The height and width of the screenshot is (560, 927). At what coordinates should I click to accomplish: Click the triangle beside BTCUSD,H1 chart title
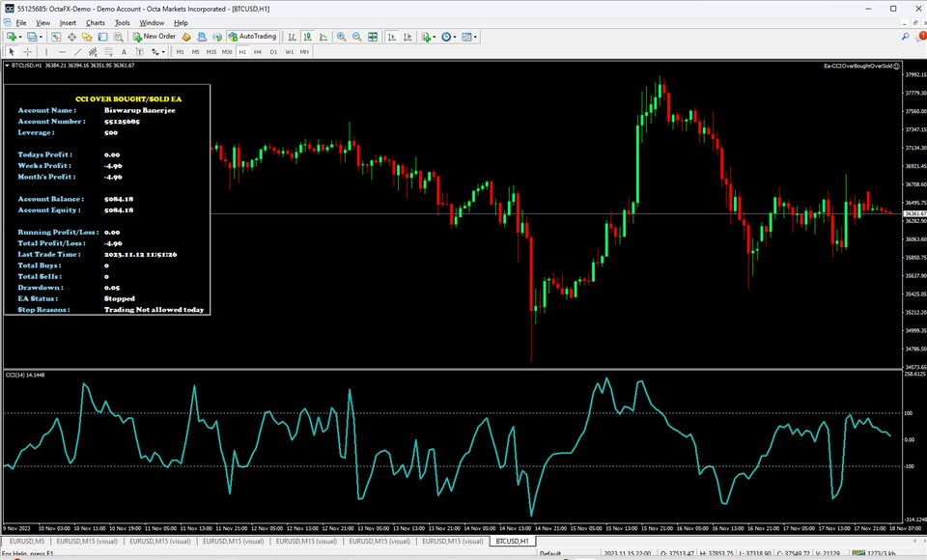coord(7,66)
